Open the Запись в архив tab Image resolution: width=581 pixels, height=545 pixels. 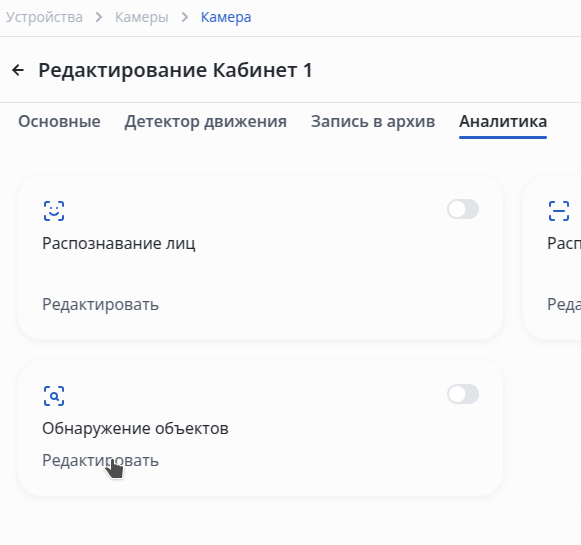point(373,122)
